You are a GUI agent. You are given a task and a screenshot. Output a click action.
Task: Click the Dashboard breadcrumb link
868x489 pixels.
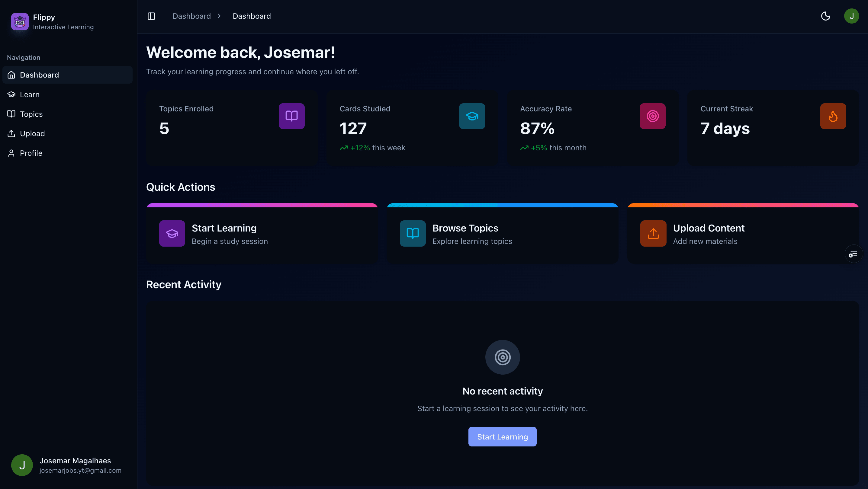pyautogui.click(x=191, y=16)
